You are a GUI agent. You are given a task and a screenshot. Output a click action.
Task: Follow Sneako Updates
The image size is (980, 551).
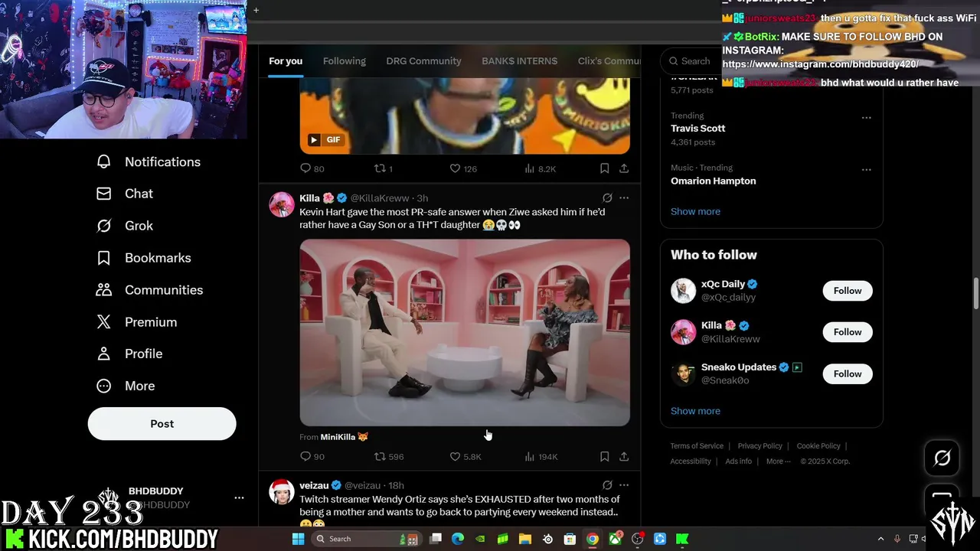[848, 373]
